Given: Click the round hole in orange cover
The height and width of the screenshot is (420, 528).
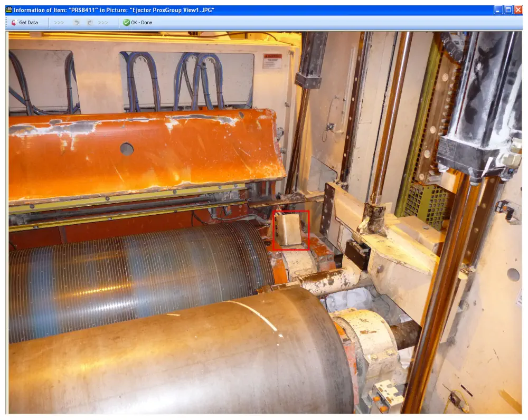Looking at the screenshot, I should (127, 149).
